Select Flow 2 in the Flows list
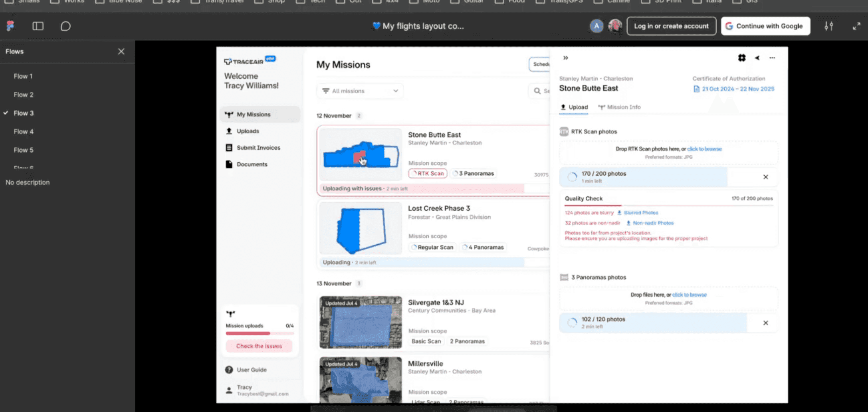 point(24,95)
